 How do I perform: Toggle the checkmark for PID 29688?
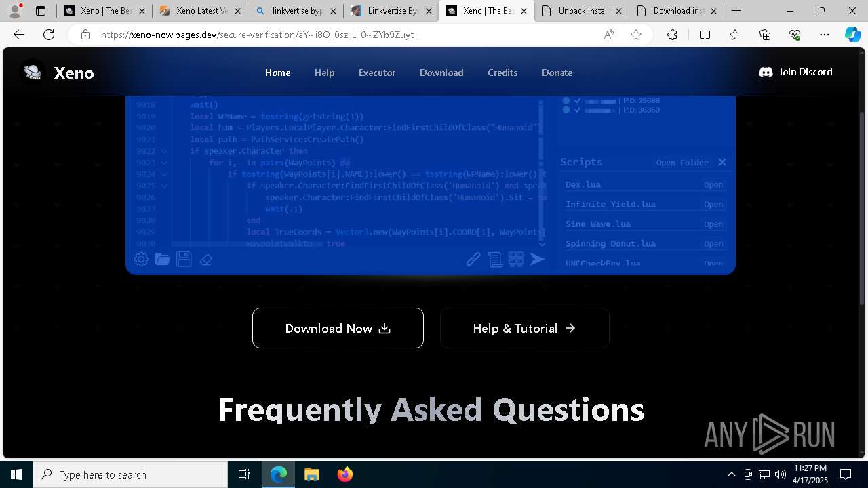click(x=577, y=100)
